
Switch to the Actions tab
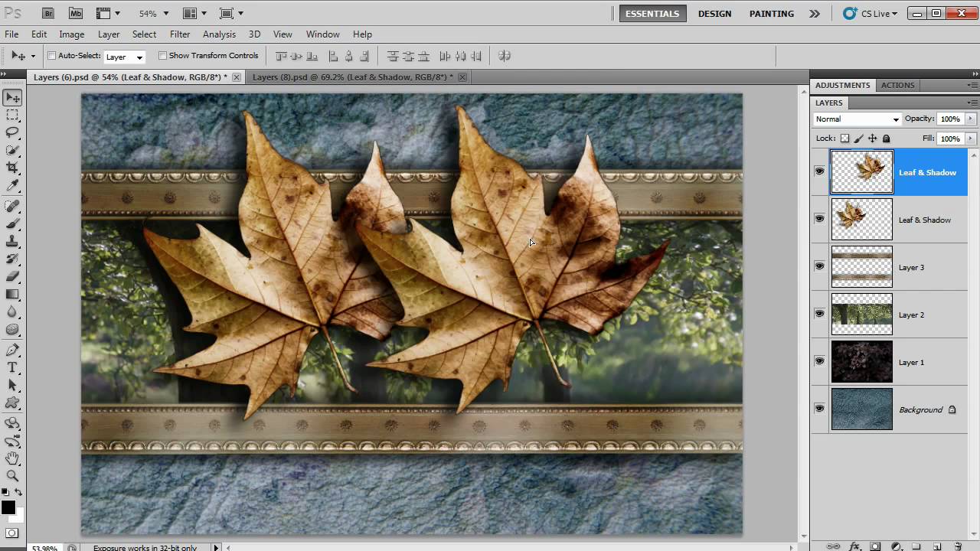click(x=897, y=85)
